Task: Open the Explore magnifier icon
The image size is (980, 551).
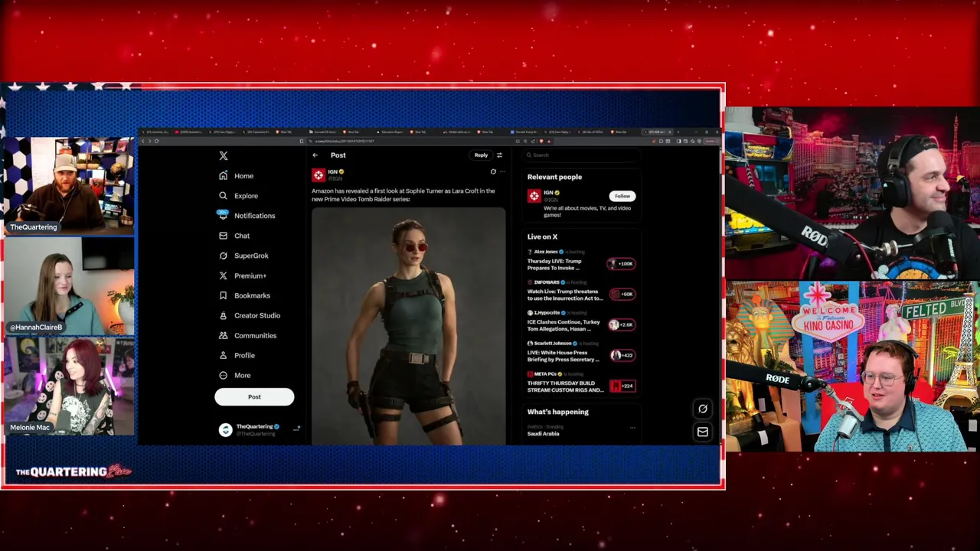Action: click(x=223, y=196)
